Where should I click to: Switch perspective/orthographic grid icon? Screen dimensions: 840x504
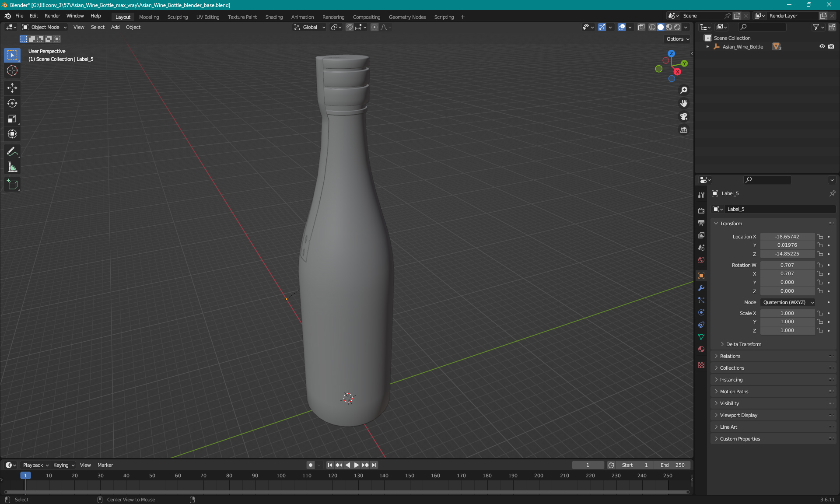click(x=684, y=129)
